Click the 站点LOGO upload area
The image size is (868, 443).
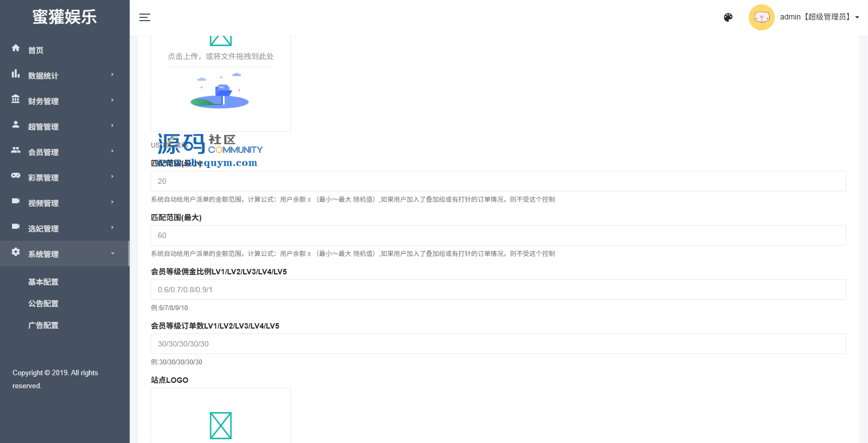click(x=221, y=418)
